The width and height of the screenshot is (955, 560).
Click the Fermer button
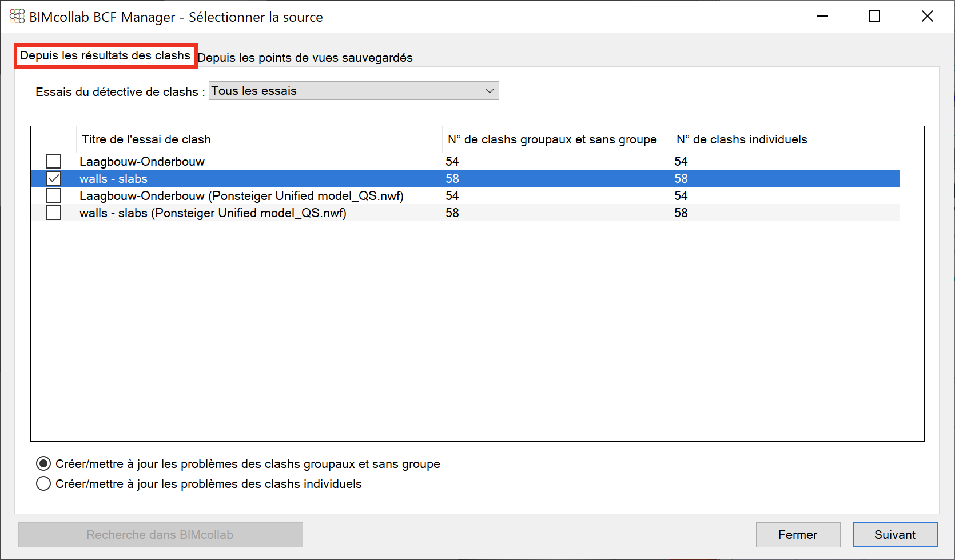[798, 535]
